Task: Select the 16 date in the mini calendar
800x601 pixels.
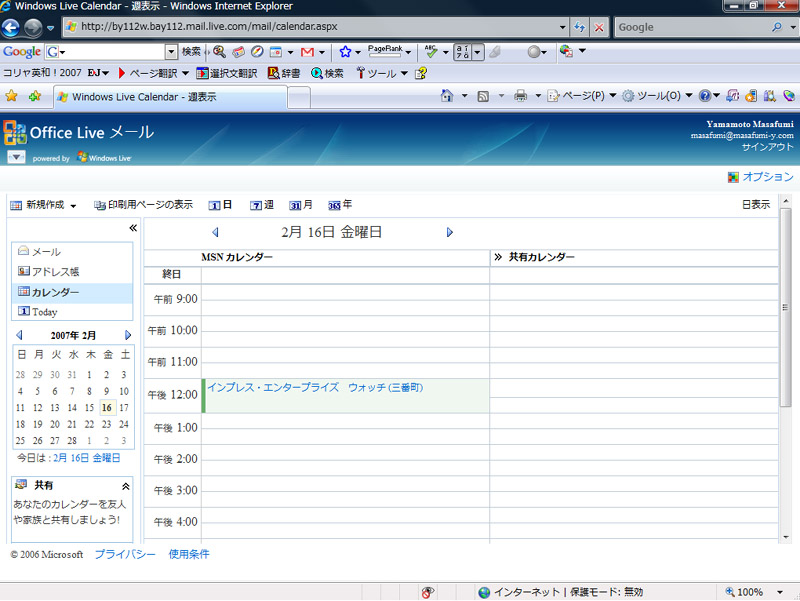Action: pos(107,408)
